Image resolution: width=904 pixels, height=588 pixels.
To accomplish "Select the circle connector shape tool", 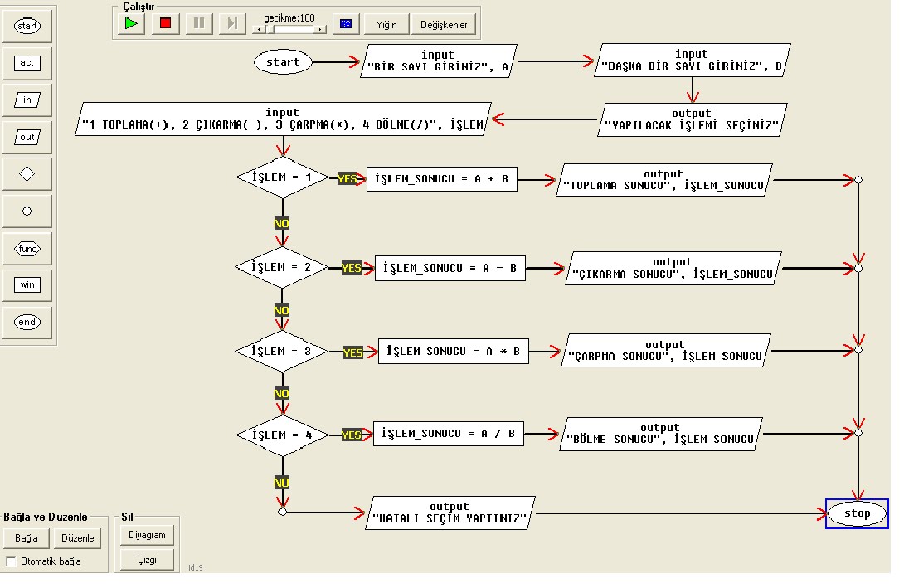I will coord(26,211).
